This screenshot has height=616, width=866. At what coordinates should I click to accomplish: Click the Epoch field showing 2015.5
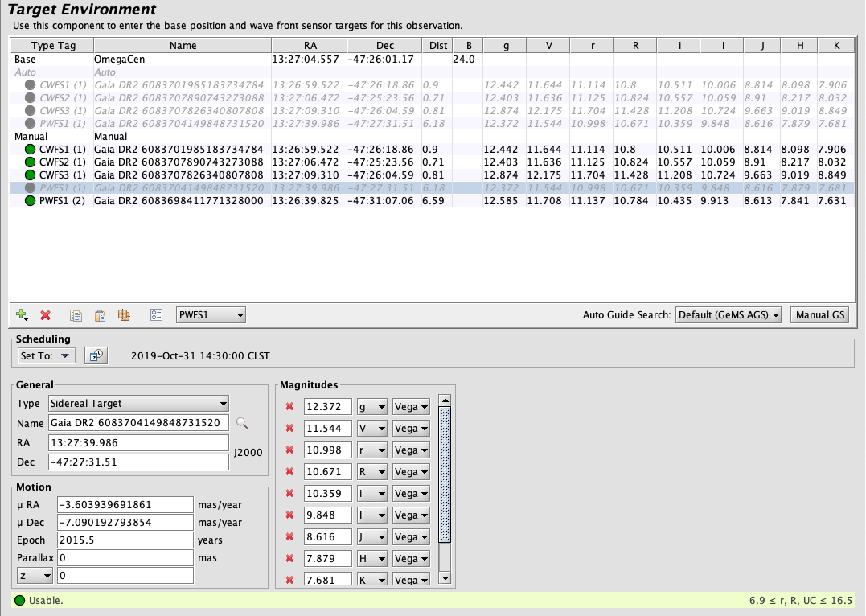coord(125,540)
